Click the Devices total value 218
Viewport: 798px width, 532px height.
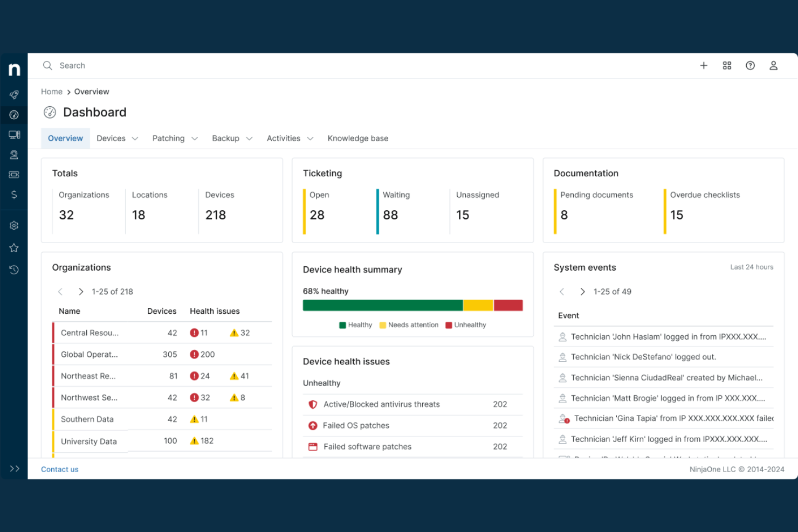216,215
